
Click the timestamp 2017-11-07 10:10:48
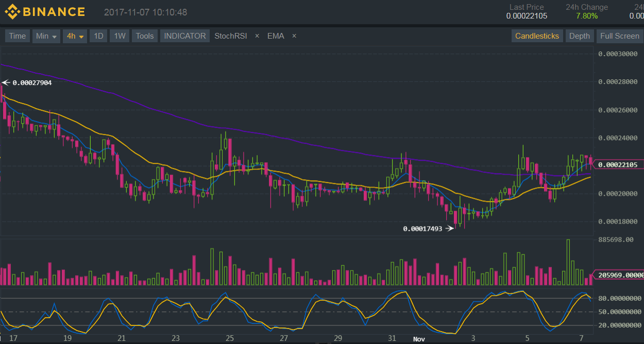tap(145, 12)
